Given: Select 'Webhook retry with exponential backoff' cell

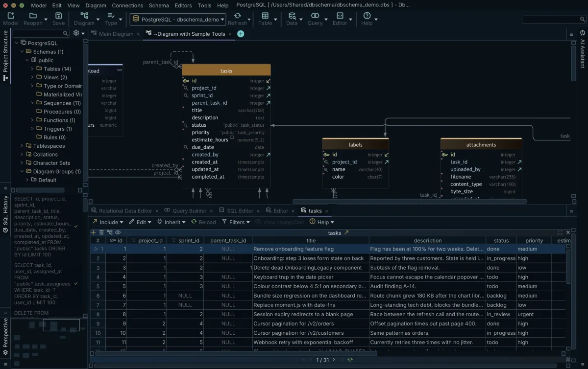Looking at the screenshot, I should pyautogui.click(x=311, y=343).
